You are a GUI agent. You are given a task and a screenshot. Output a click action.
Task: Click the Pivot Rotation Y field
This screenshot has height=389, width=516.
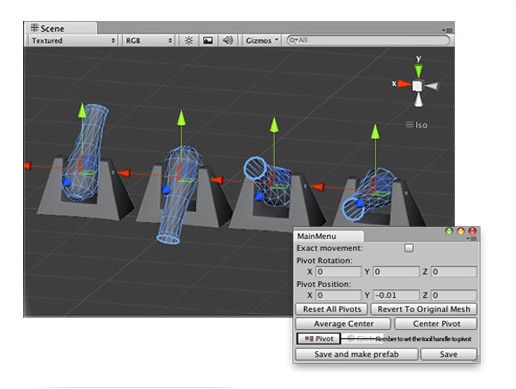396,272
